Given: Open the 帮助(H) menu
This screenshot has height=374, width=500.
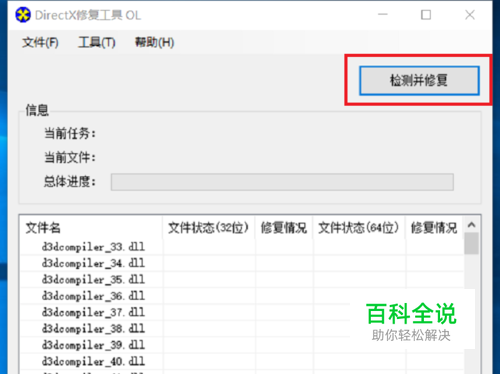Looking at the screenshot, I should pos(154,42).
